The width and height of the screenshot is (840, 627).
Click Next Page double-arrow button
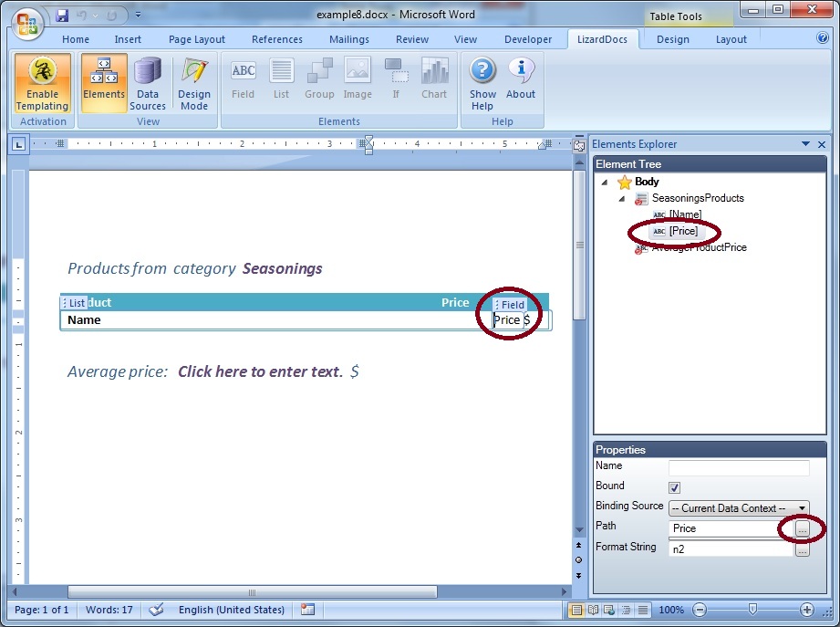point(578,576)
